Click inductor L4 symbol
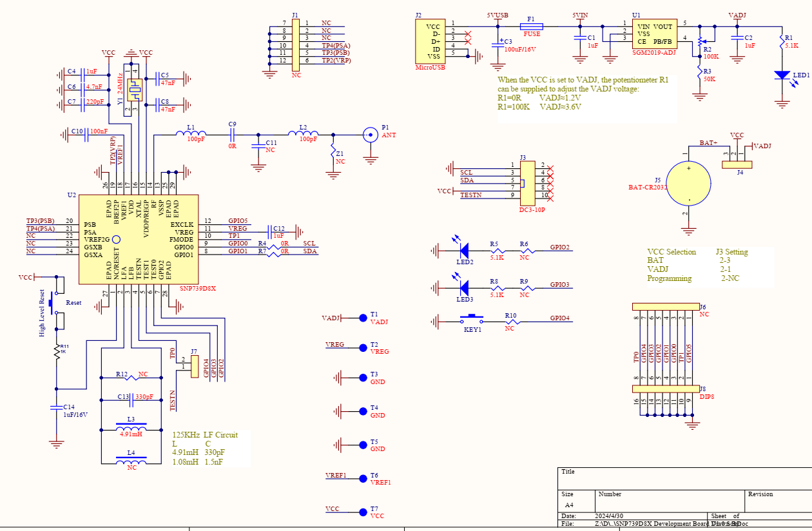The image size is (812, 531). [x=131, y=460]
